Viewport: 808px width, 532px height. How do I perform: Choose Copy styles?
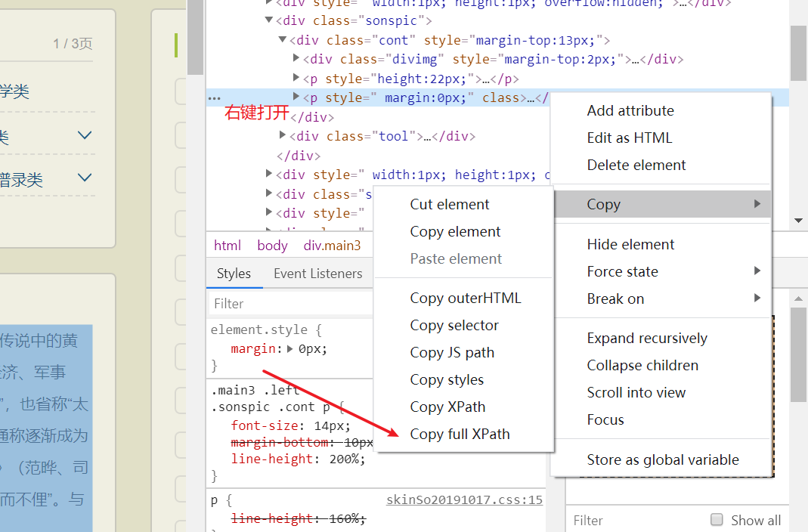click(447, 380)
